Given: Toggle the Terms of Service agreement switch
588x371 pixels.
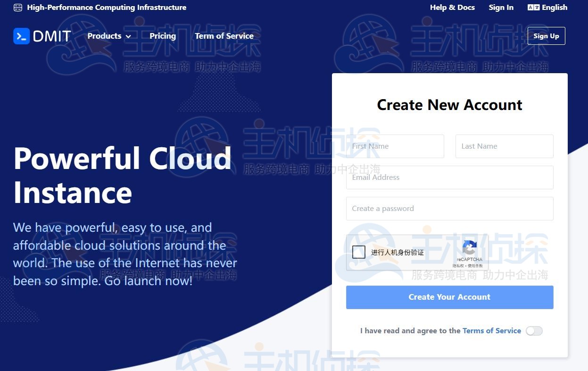Looking at the screenshot, I should [534, 331].
